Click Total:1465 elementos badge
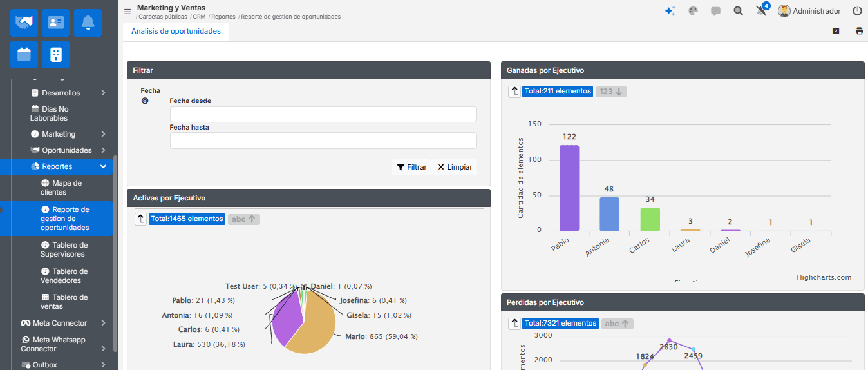 pyautogui.click(x=187, y=219)
